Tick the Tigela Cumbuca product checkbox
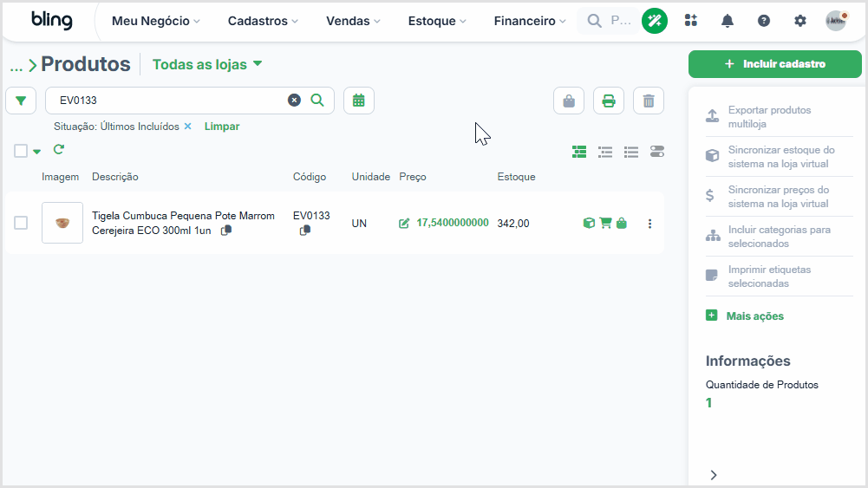The height and width of the screenshot is (488, 868). click(x=21, y=223)
